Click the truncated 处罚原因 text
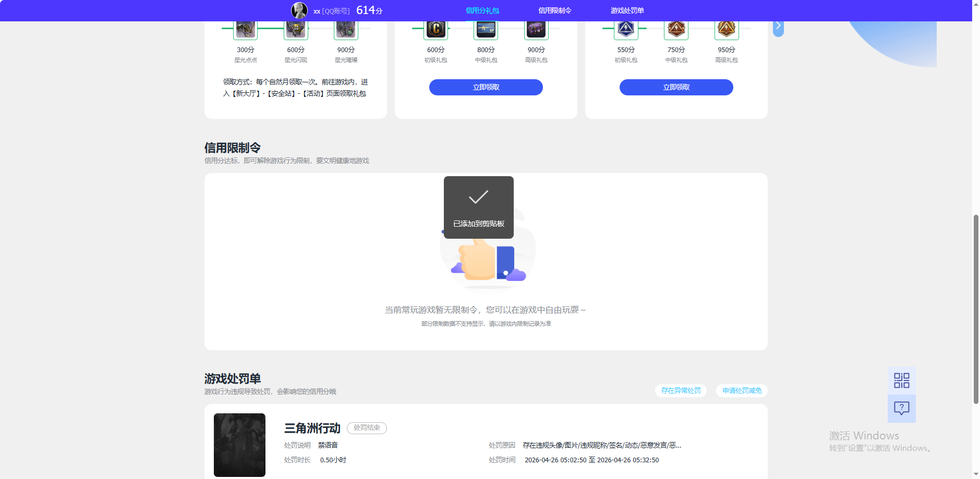Viewport: 980px width, 479px height. [x=602, y=445]
